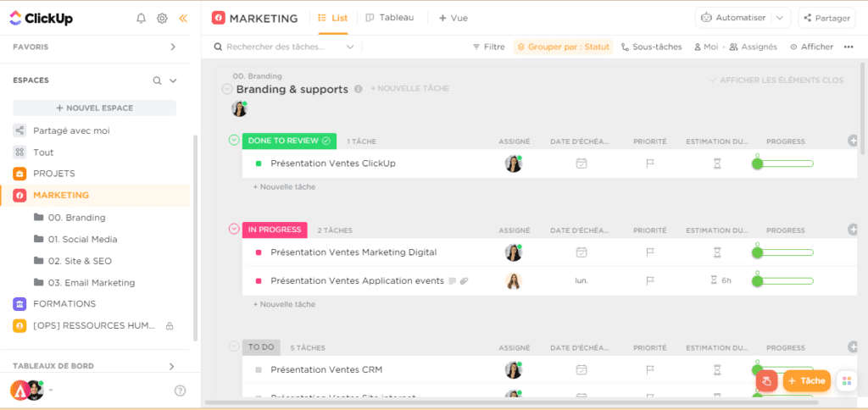Set priority flag for Présentation Ventes Marketing Digital
The height and width of the screenshot is (410, 868).
pos(650,252)
